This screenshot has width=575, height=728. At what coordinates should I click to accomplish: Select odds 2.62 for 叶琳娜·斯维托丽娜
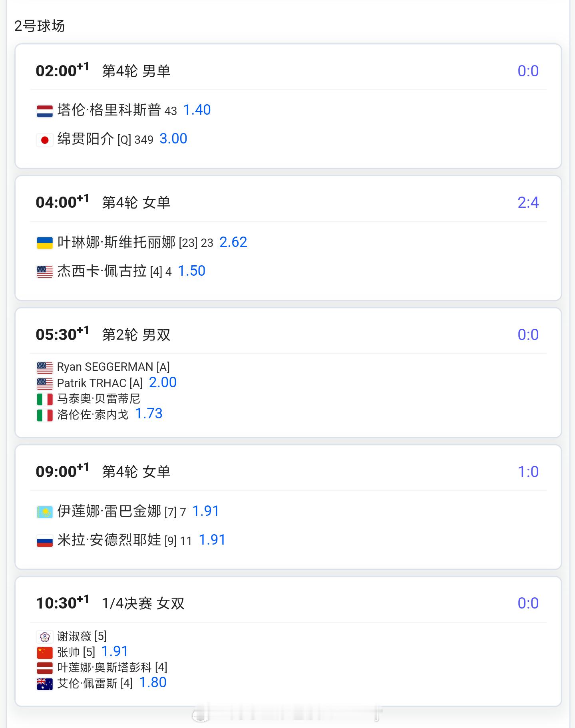[x=233, y=242]
